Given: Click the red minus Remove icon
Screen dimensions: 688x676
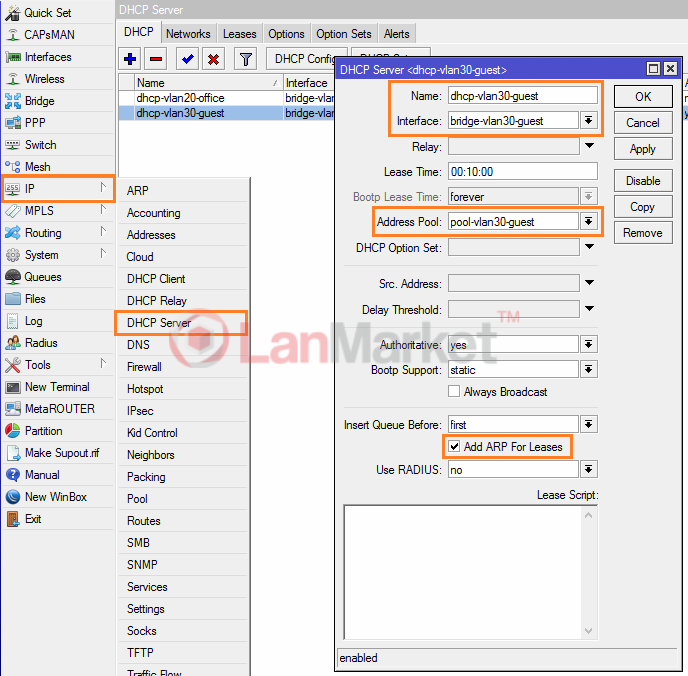Looking at the screenshot, I should [x=157, y=59].
